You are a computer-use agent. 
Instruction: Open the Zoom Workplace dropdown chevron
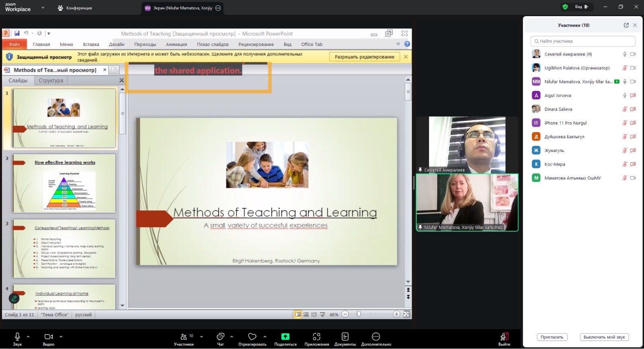pyautogui.click(x=43, y=8)
